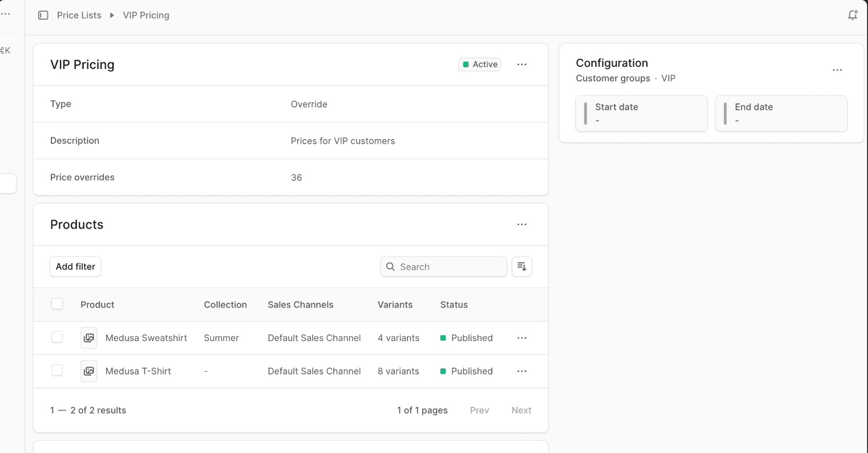Click the Collection column header
868x453 pixels.
tap(225, 305)
